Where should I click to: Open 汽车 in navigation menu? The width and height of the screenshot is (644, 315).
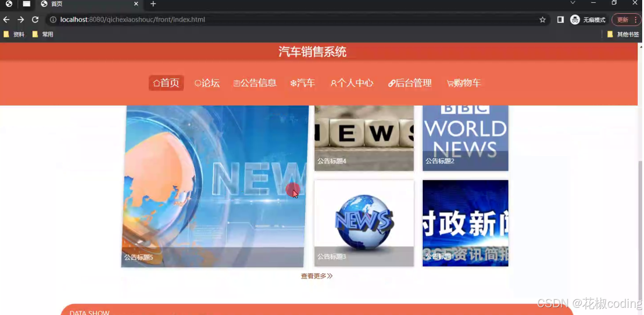302,83
